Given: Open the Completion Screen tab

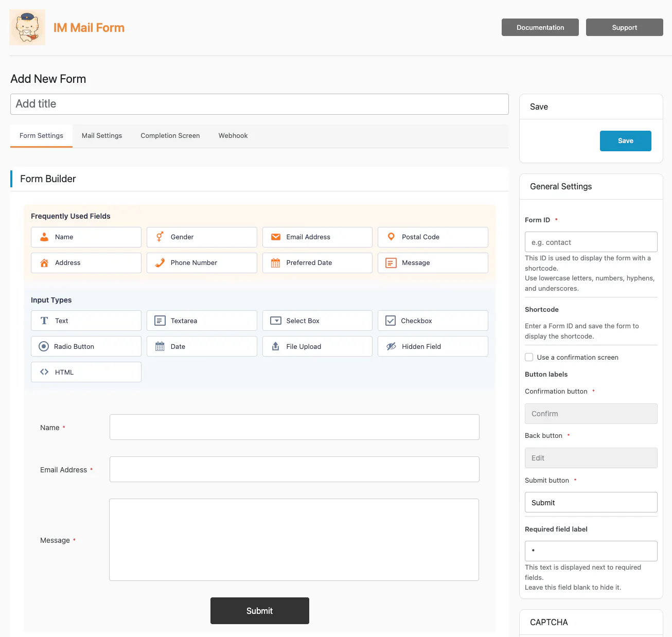Looking at the screenshot, I should (170, 136).
